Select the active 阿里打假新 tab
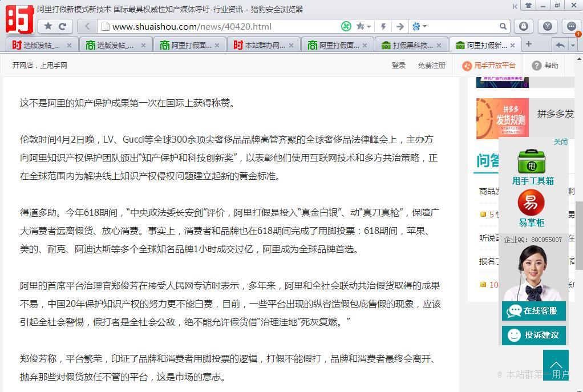Image resolution: width=583 pixels, height=392 pixels. (484, 46)
